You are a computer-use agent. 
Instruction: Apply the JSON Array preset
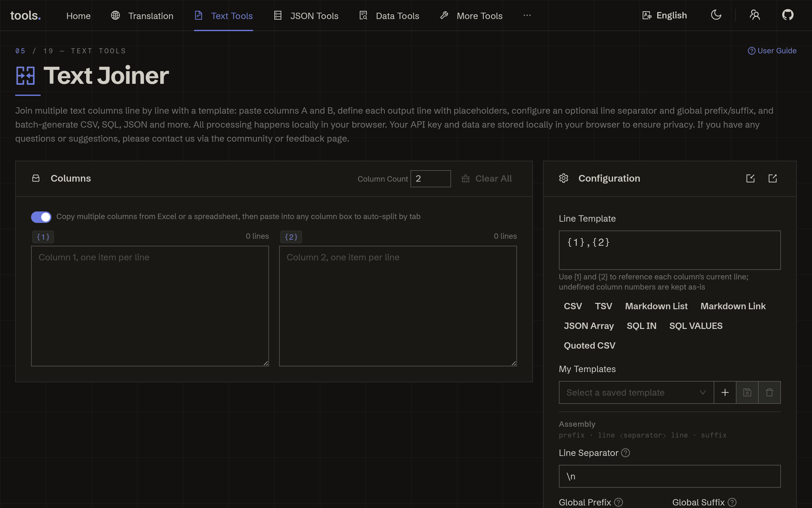tap(588, 326)
